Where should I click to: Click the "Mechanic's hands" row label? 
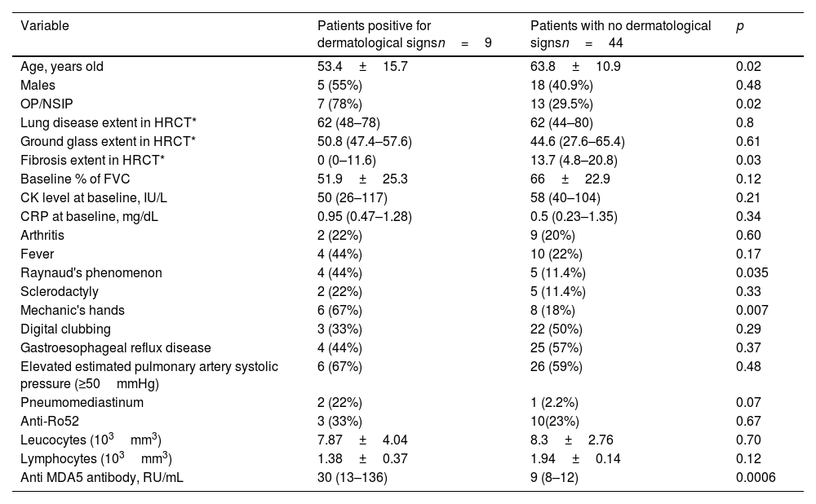point(68,310)
